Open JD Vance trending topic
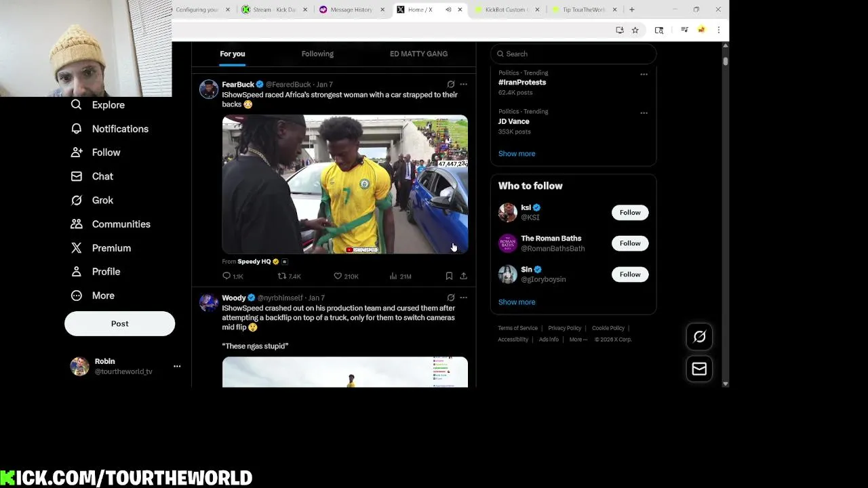 click(513, 121)
